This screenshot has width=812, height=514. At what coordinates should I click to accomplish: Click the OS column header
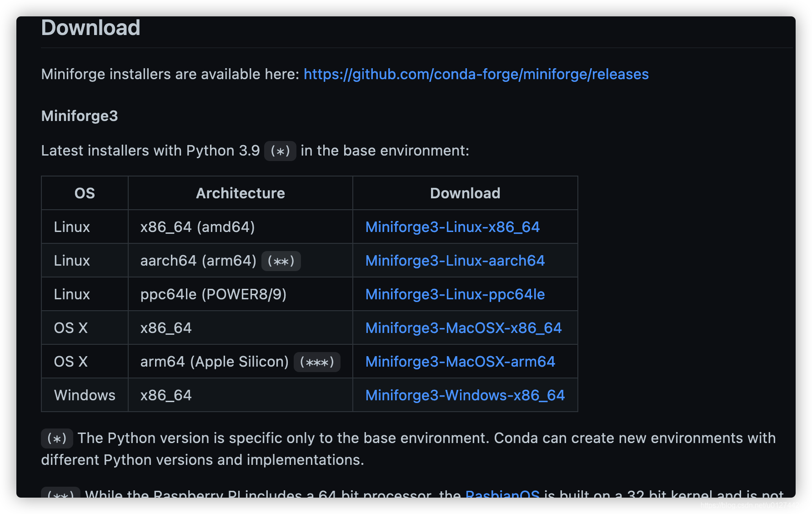tap(85, 193)
